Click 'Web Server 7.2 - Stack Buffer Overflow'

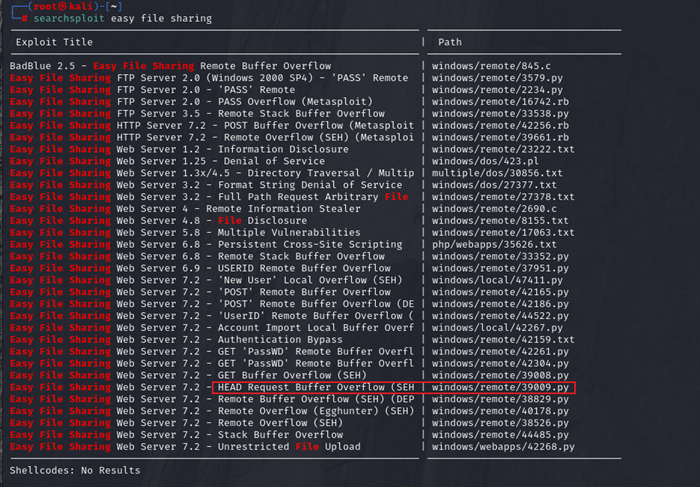[230, 435]
